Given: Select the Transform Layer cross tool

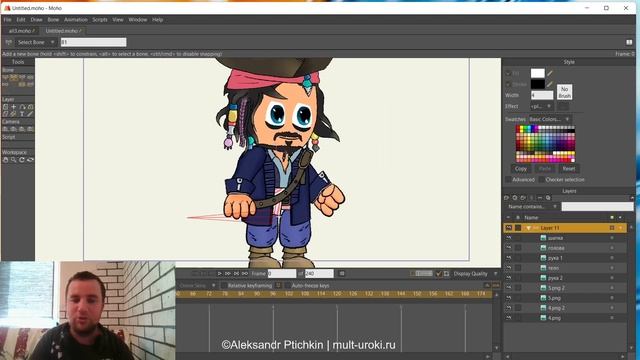Looking at the screenshot, I should (13, 107).
